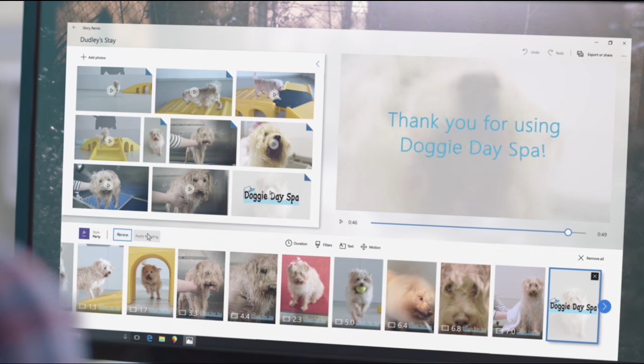The image size is (644, 364).
Task: Restore down the Story Remix window
Action: 610,43
